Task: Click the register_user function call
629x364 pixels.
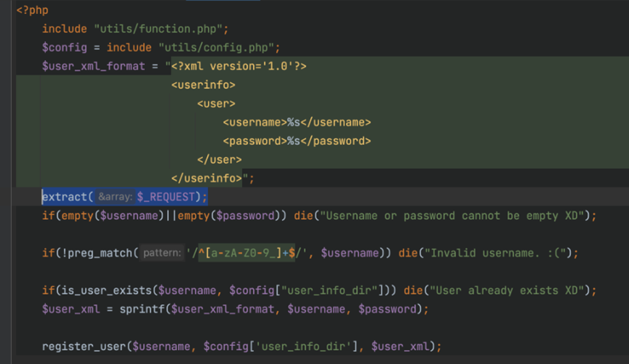Action: (84, 346)
